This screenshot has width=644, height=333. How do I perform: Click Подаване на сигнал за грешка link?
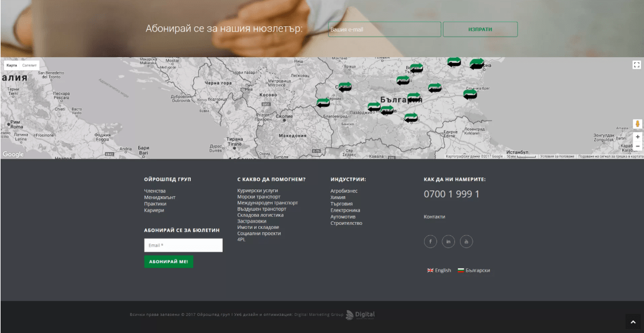(611, 157)
